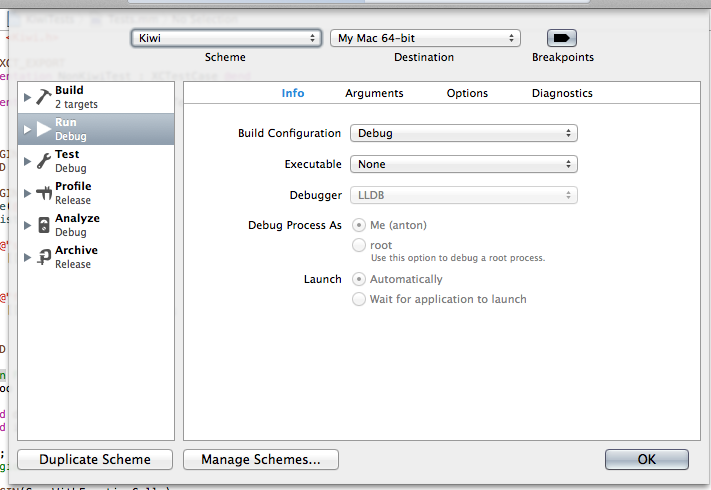
Task: Click the Test wrench icon
Action: point(44,161)
